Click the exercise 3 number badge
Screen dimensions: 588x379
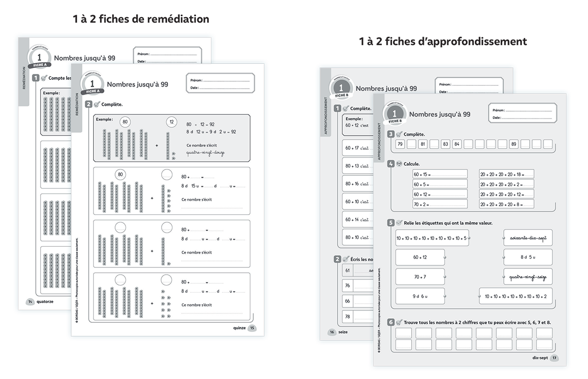pyautogui.click(x=391, y=134)
